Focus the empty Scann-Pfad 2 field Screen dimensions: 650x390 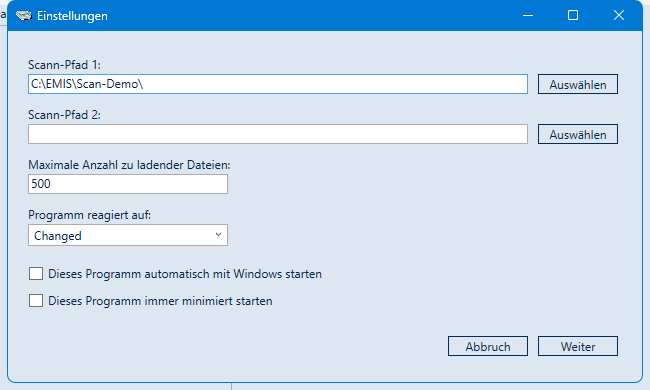pos(278,134)
